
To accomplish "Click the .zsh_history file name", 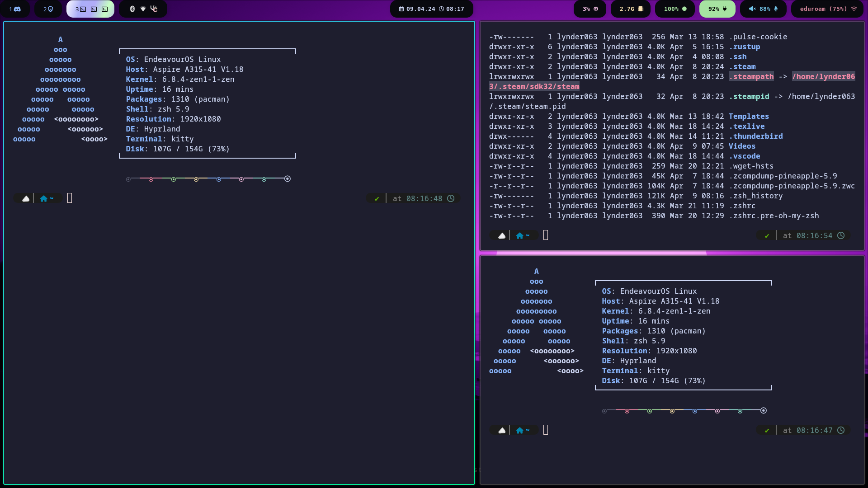I will (756, 196).
